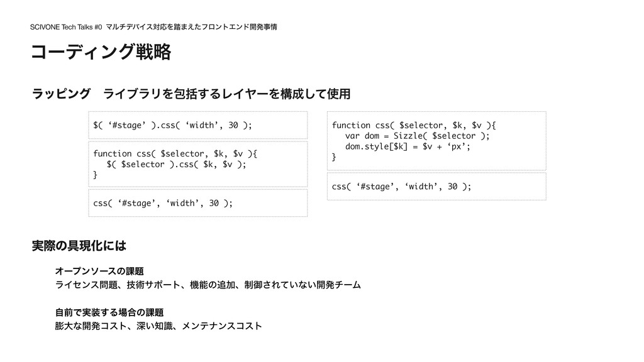Click the slide title コーディング戦略

(101, 52)
